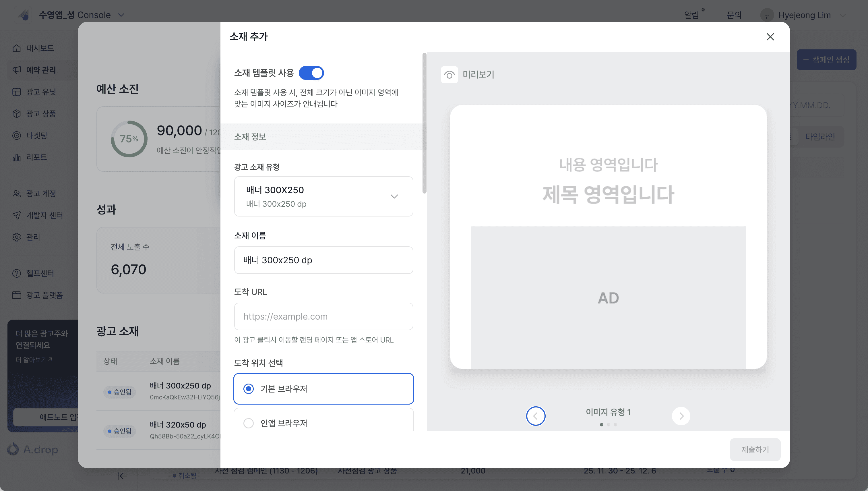Turn off the 소재 템플릿 사용 toggle

point(311,73)
